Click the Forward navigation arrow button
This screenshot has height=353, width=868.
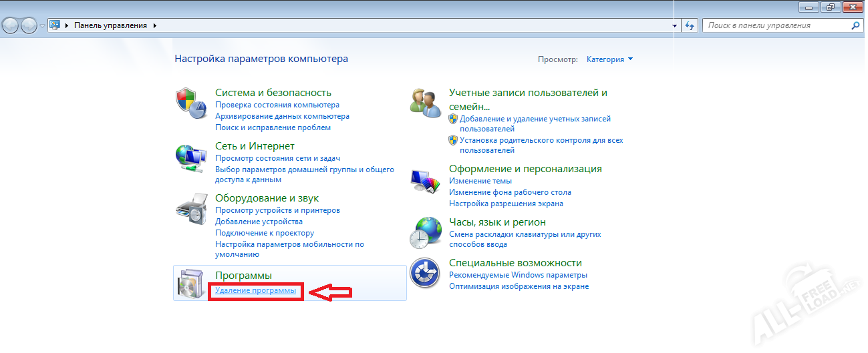pos(29,25)
